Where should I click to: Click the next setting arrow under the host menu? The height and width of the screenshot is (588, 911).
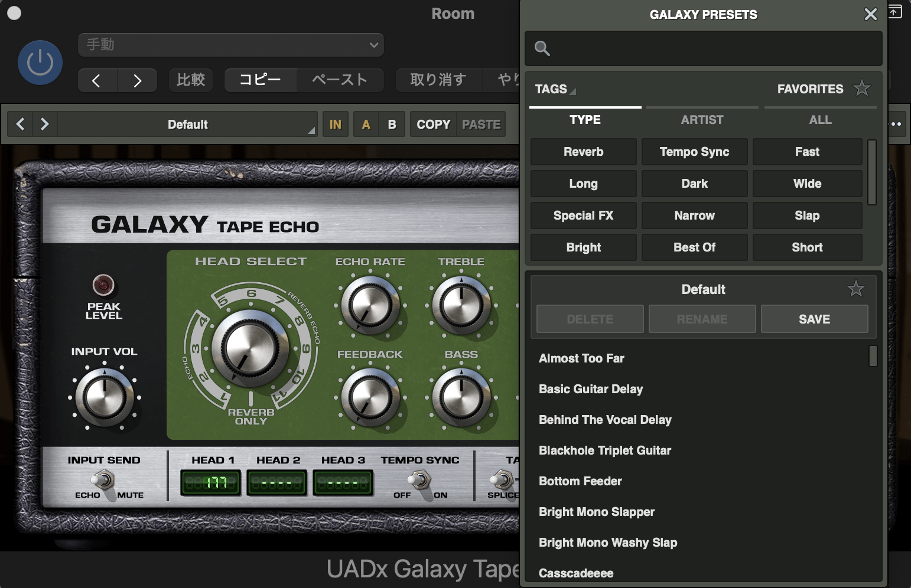point(137,80)
